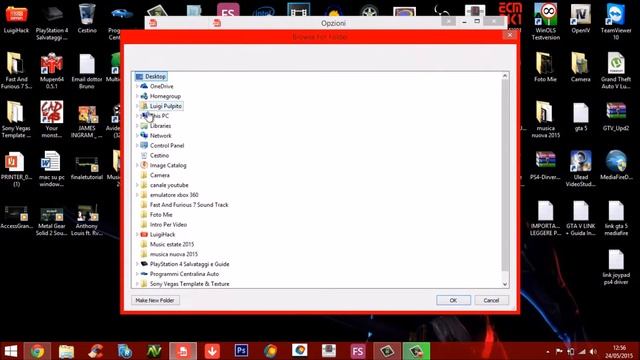
Task: Expand the Control Panel tree node
Action: point(137,145)
